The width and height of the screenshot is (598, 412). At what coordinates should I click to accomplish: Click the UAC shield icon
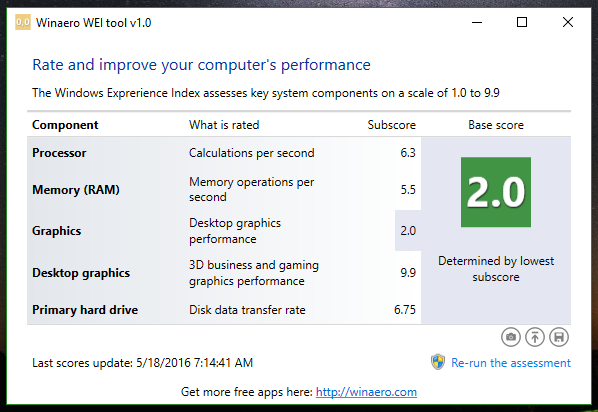coord(438,362)
